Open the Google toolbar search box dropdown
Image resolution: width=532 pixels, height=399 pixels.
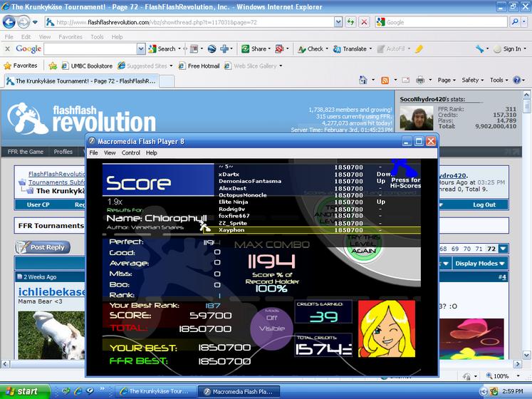141,49
